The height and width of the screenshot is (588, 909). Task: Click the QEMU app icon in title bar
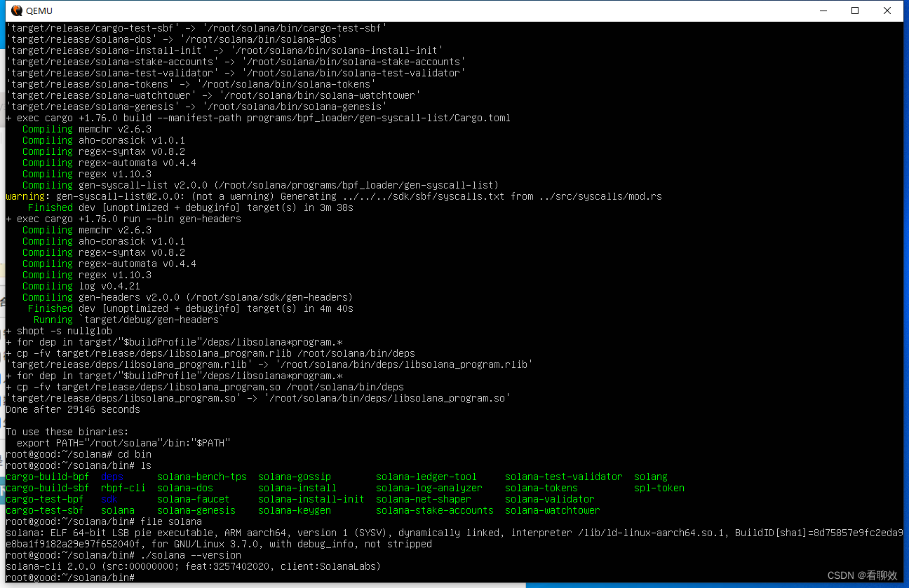click(16, 11)
